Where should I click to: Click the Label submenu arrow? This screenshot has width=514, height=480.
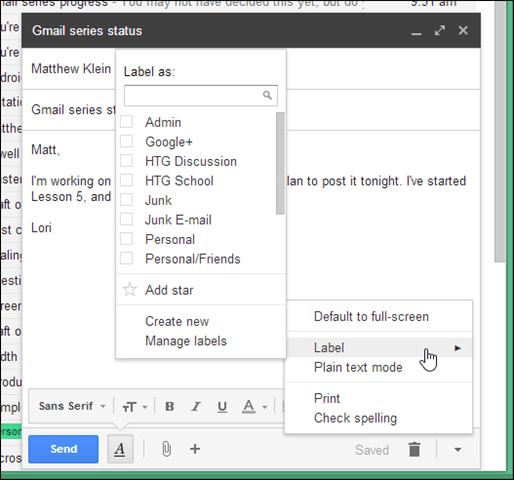[458, 348]
